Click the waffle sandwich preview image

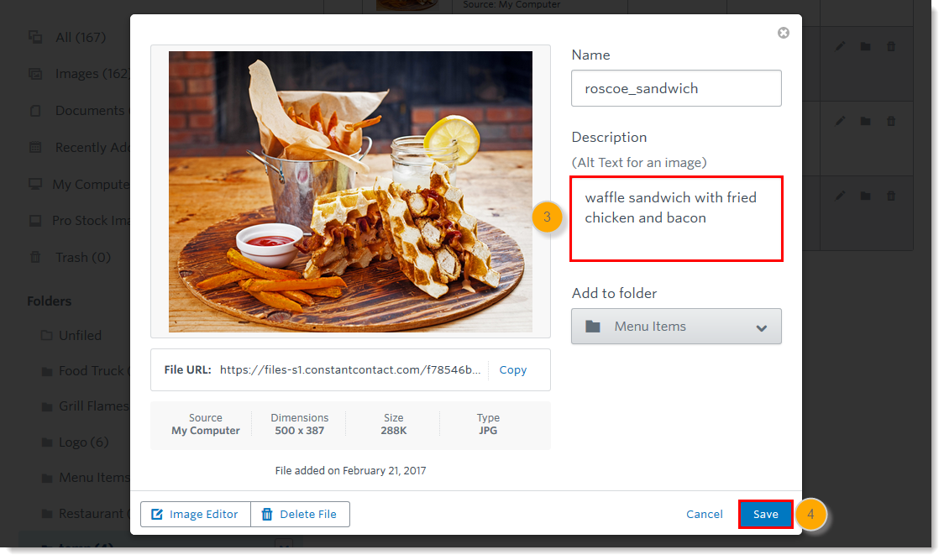point(349,191)
